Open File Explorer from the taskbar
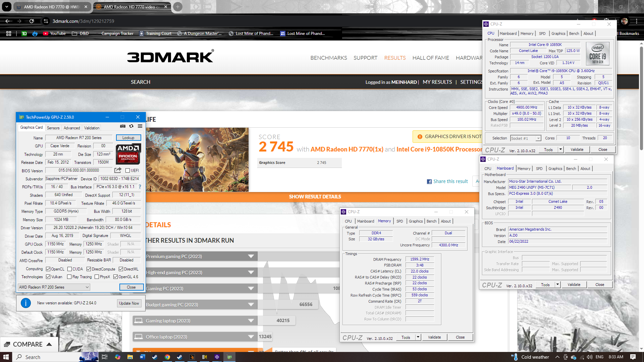This screenshot has width=644, height=362. [x=130, y=357]
